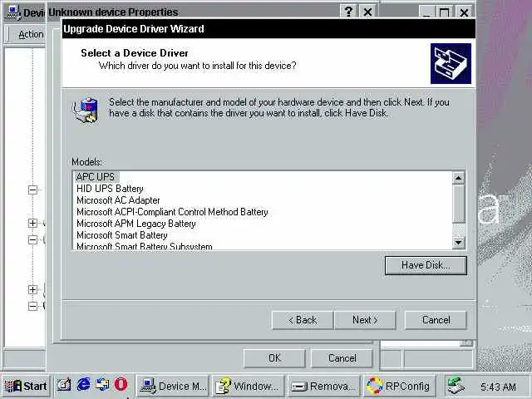Close the Device Manager window
Viewport: 532px width, 399px height.
tap(464, 13)
